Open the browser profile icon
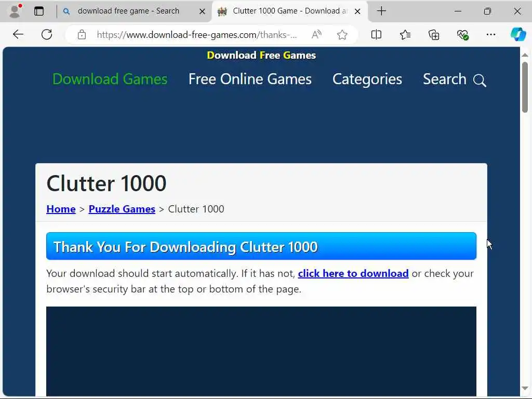This screenshot has height=399, width=532. coord(15,11)
